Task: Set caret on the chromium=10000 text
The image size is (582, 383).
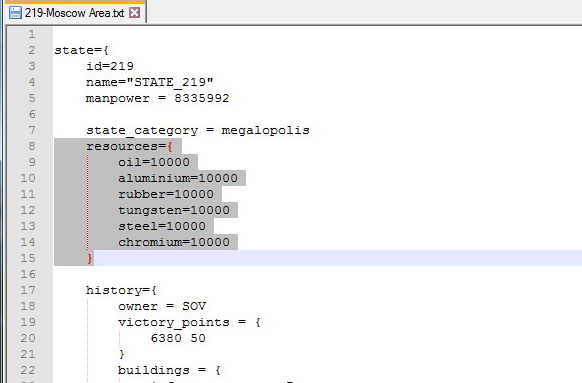Action: pos(174,242)
